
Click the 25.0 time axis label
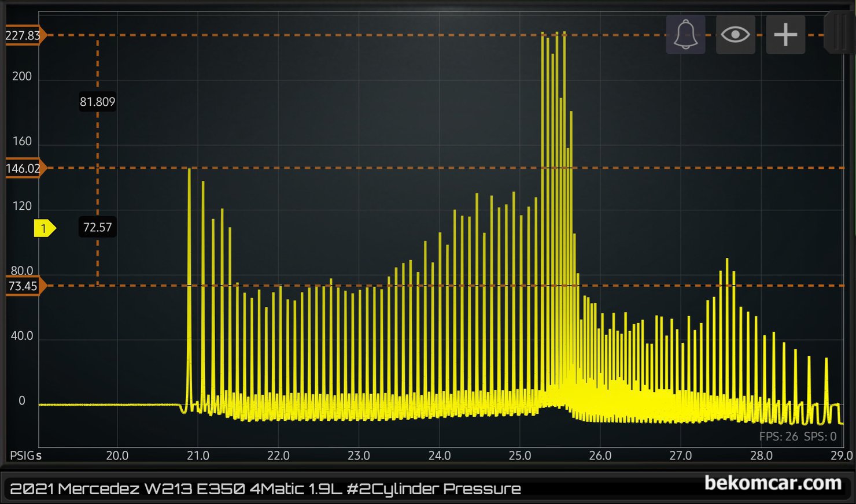point(519,455)
